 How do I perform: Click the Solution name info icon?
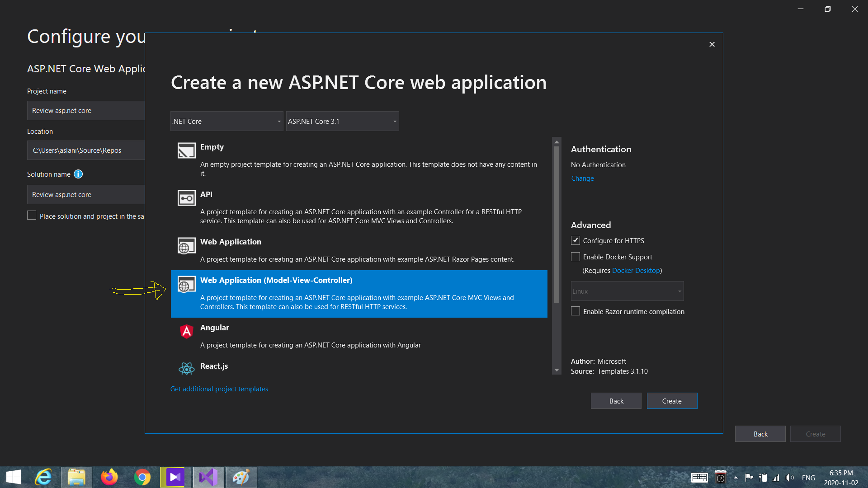(78, 174)
